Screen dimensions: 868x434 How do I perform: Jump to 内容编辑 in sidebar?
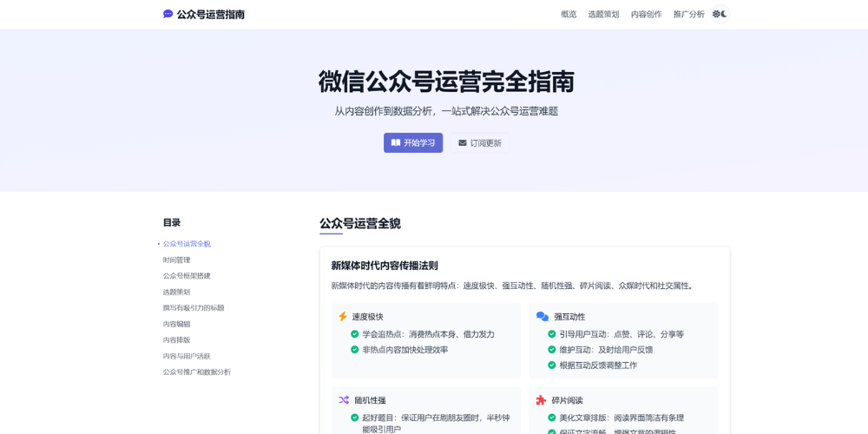[176, 324]
